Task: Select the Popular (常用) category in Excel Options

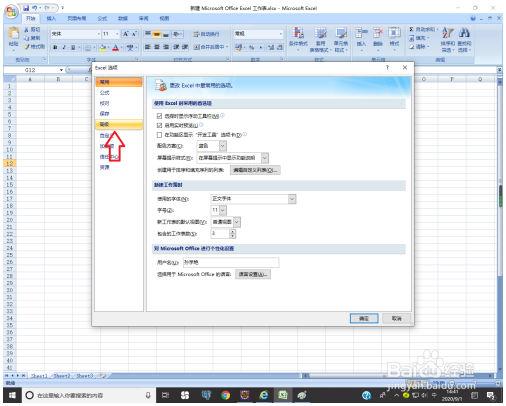Action: coord(119,82)
